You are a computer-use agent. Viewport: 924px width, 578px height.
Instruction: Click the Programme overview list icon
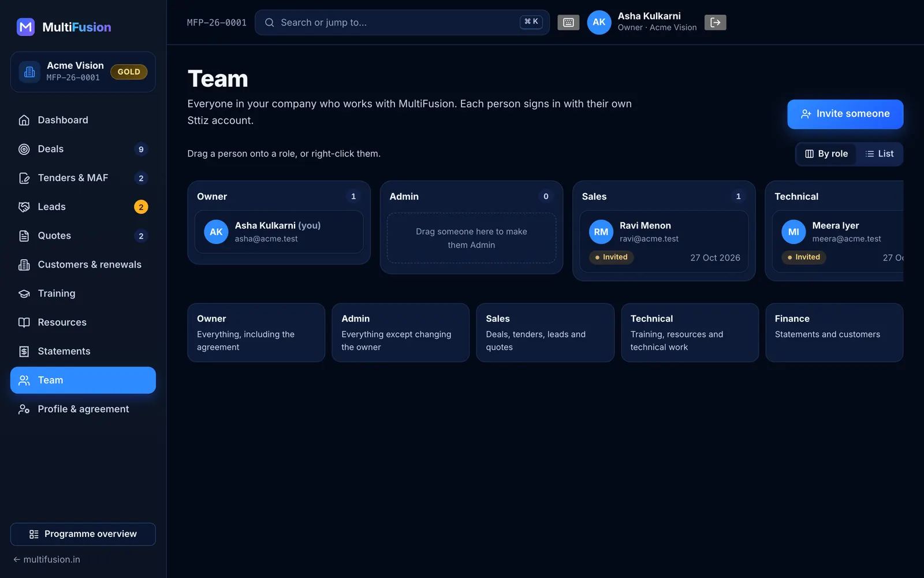coord(34,534)
